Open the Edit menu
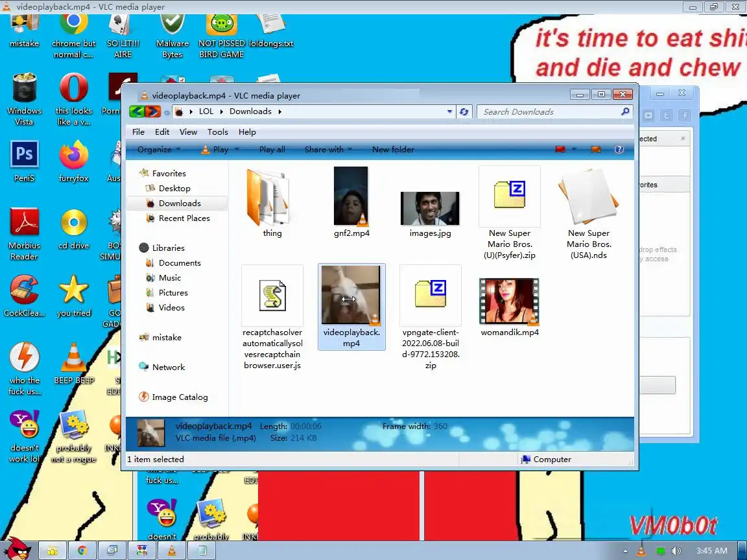This screenshot has height=560, width=747. (162, 132)
